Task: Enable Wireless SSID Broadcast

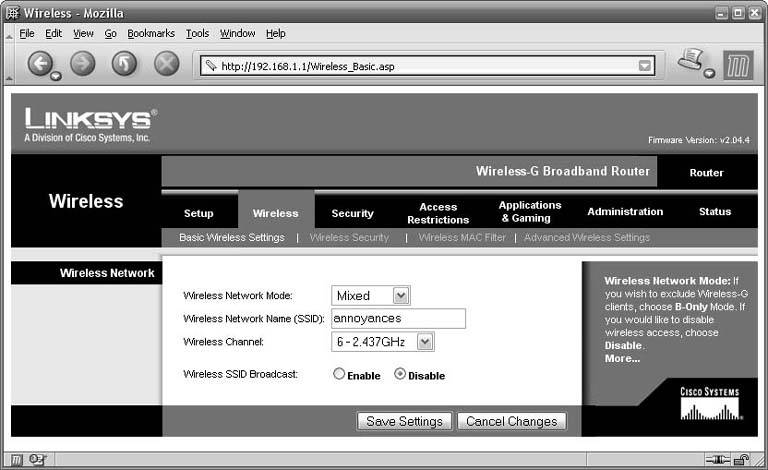Action: 339,375
